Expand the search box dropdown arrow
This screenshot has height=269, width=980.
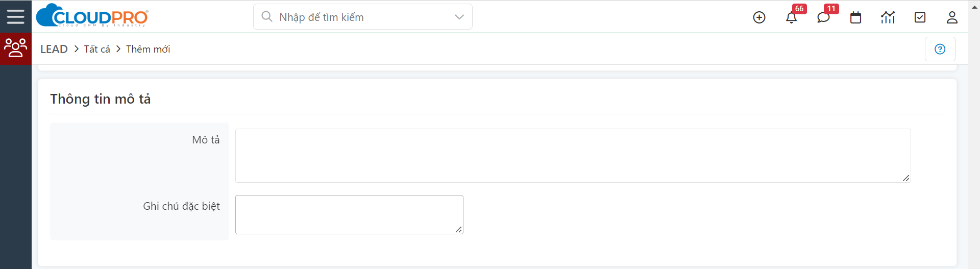point(459,17)
